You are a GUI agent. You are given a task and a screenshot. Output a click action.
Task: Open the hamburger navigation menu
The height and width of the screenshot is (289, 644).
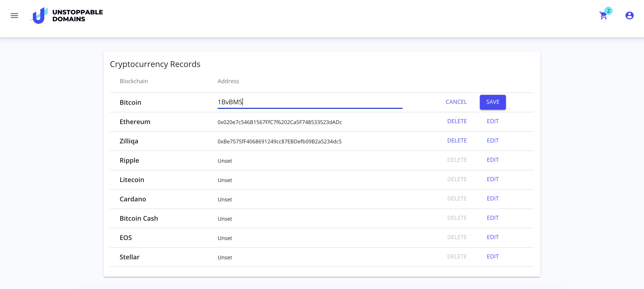click(14, 16)
